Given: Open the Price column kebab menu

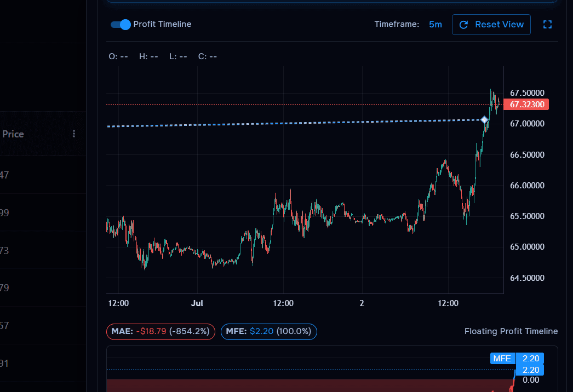Looking at the screenshot, I should click(x=73, y=134).
